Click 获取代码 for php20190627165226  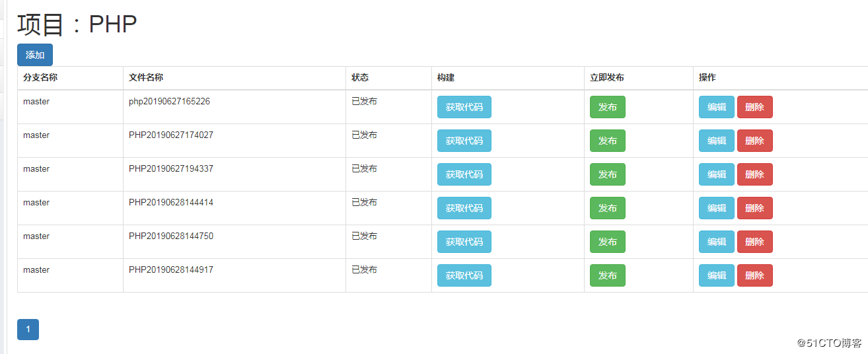464,107
